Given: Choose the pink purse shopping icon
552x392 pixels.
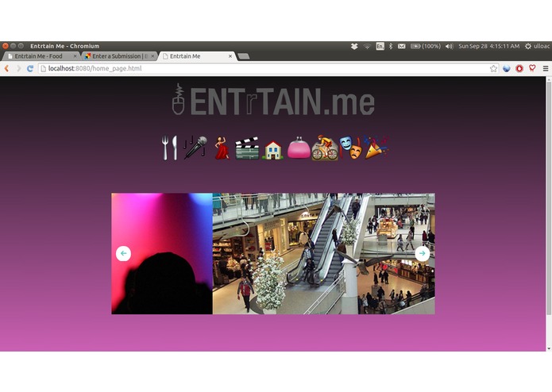Looking at the screenshot, I should pyautogui.click(x=299, y=148).
